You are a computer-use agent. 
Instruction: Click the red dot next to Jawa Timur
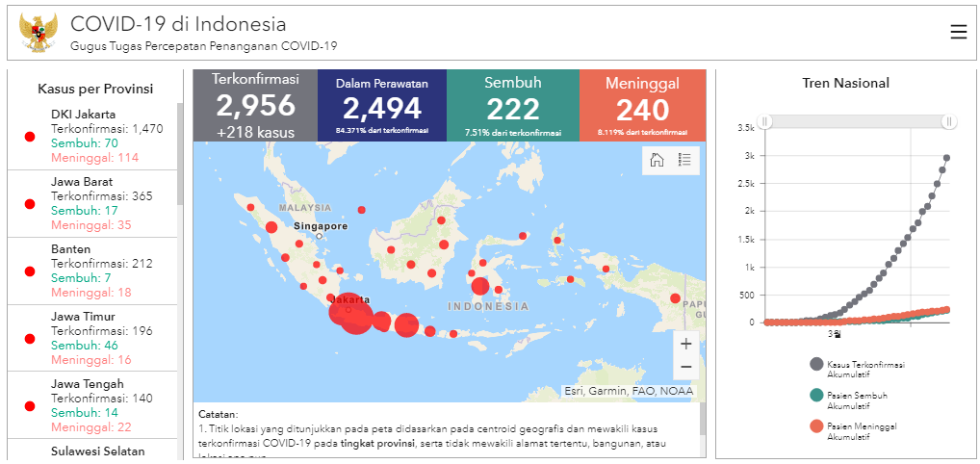[x=30, y=339]
